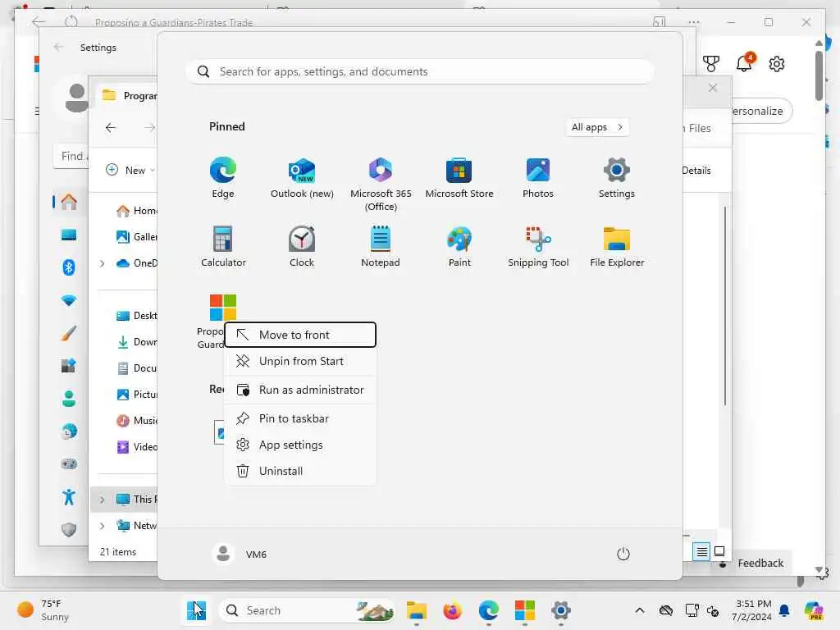
Task: Choose Pin to taskbar option
Action: pyautogui.click(x=300, y=418)
